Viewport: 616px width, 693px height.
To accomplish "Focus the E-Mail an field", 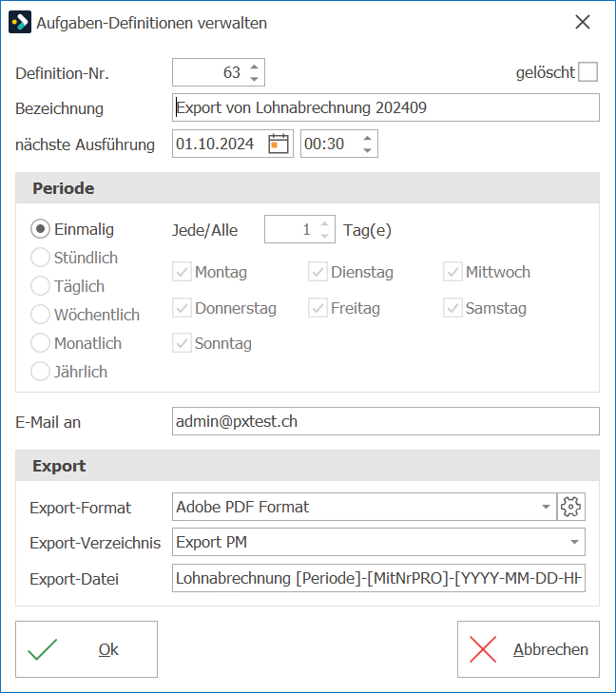I will point(386,421).
